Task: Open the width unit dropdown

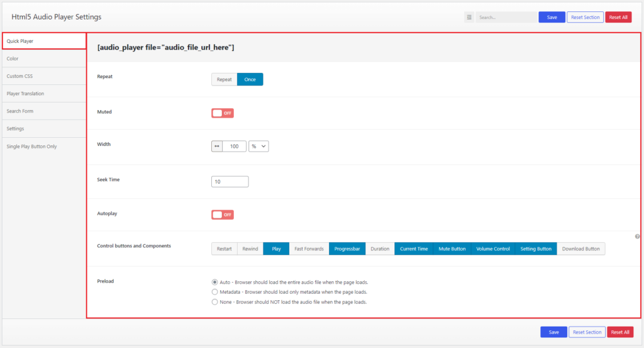Action: pos(258,146)
